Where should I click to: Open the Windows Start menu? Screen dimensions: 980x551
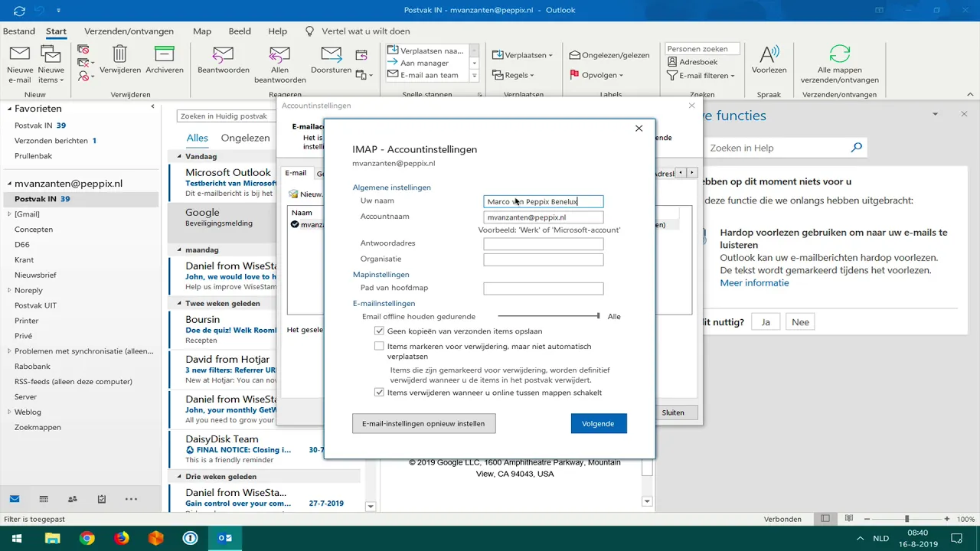pyautogui.click(x=17, y=538)
